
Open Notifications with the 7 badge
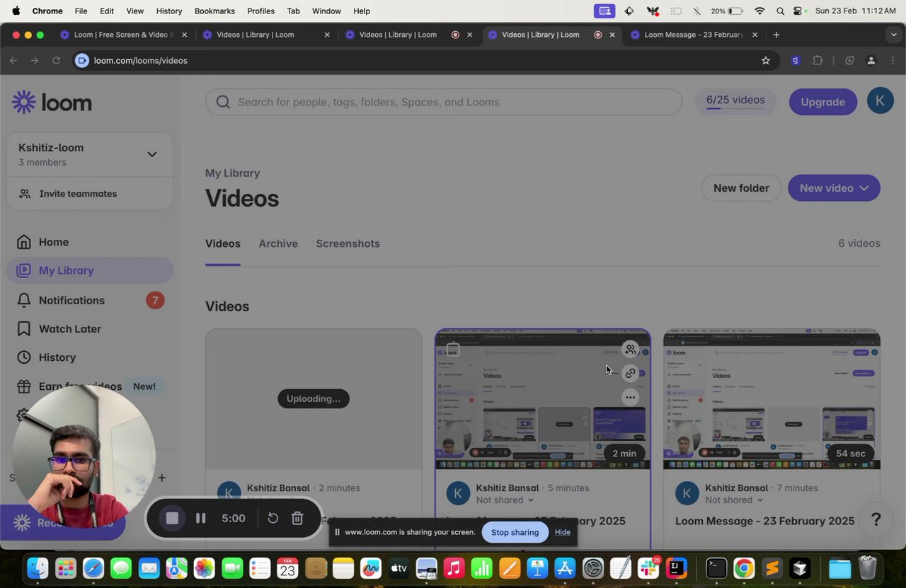point(90,300)
